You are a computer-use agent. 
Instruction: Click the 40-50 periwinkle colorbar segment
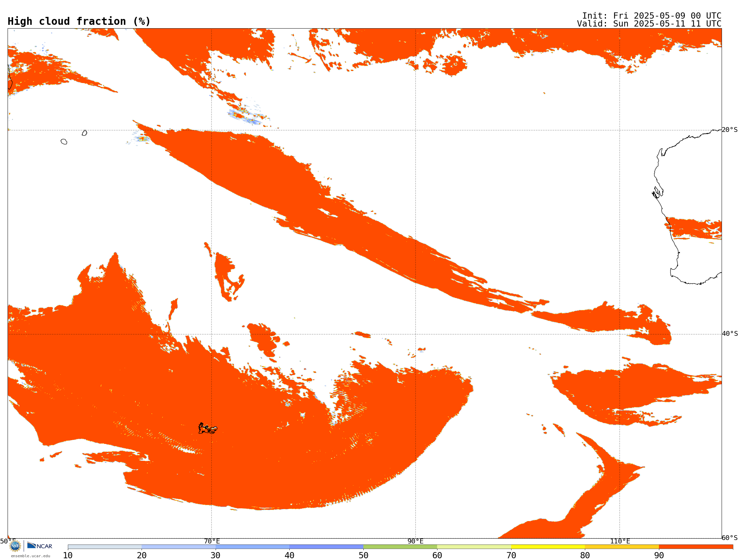(x=327, y=547)
